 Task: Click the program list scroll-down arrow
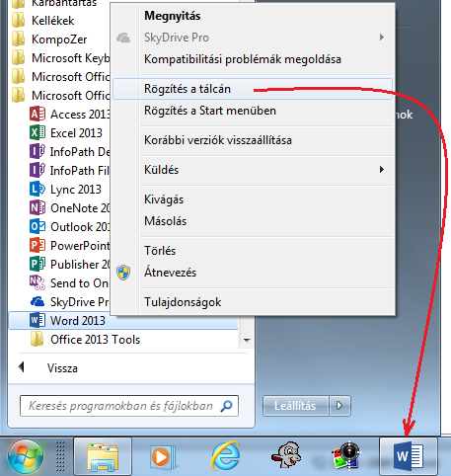247,340
